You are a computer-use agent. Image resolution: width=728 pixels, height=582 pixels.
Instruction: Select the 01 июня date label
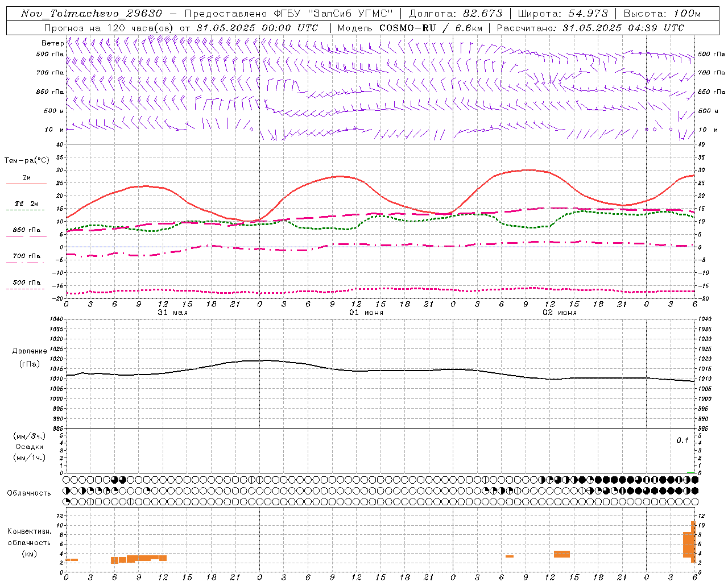click(x=366, y=312)
